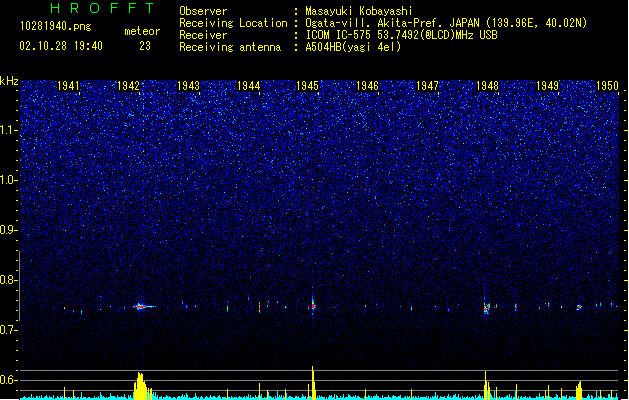Click the 0.8 frequency axis label
The width and height of the screenshot is (629, 400).
click(8, 280)
